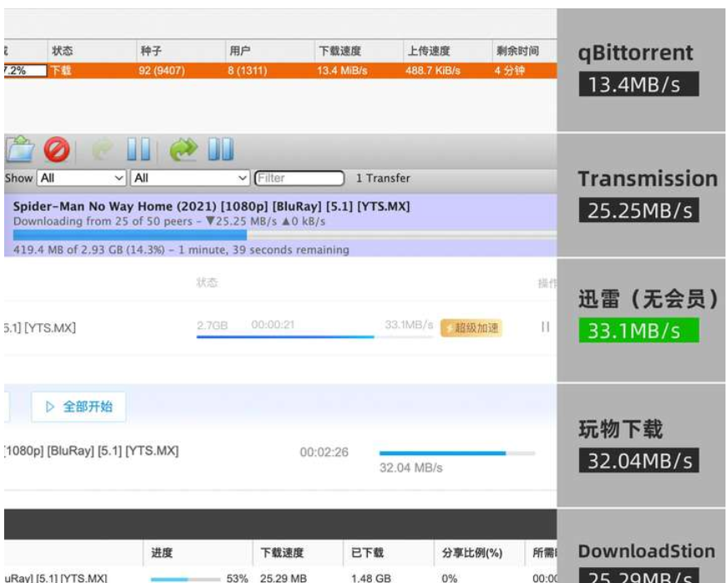This screenshot has width=728, height=583.
Task: Click the green 33.1MB/s speed label
Action: click(639, 330)
